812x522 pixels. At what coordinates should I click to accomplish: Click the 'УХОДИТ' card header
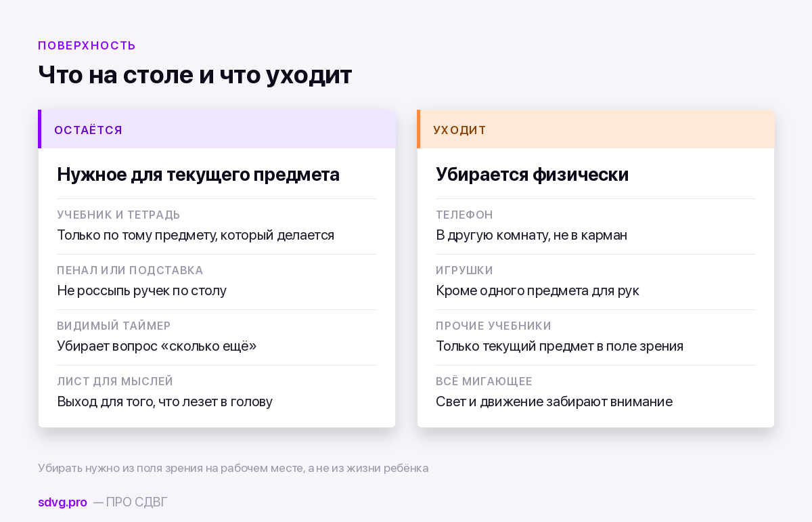(x=595, y=129)
